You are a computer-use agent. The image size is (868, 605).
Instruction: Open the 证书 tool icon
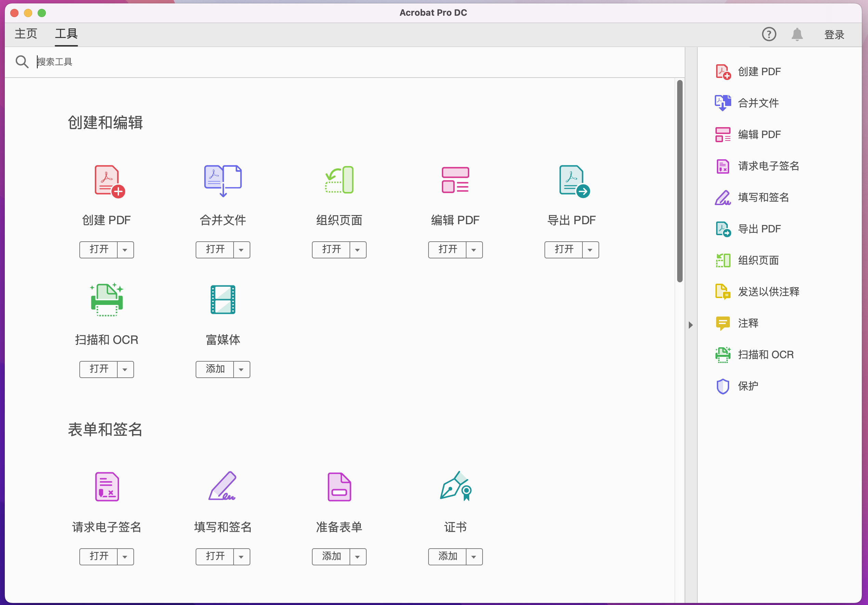pos(455,487)
